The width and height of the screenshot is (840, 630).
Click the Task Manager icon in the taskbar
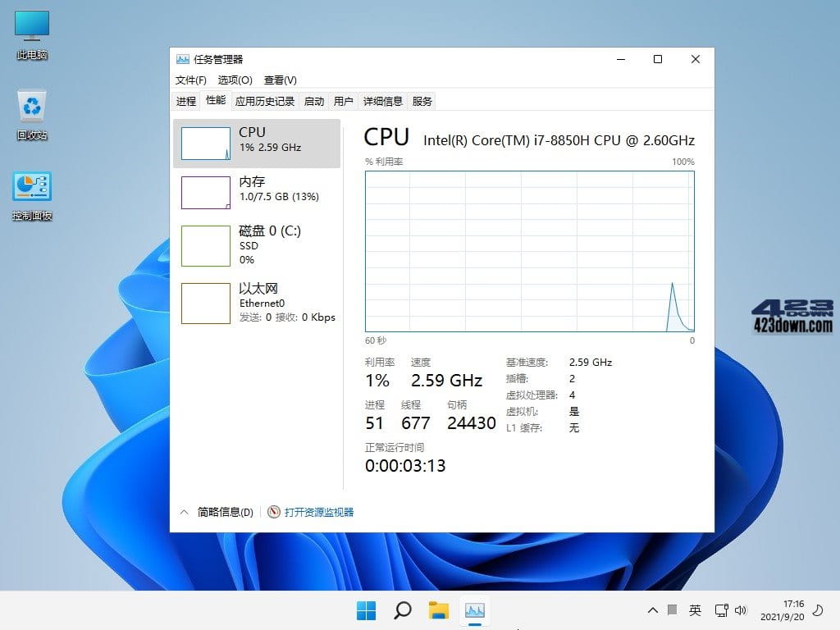point(476,610)
